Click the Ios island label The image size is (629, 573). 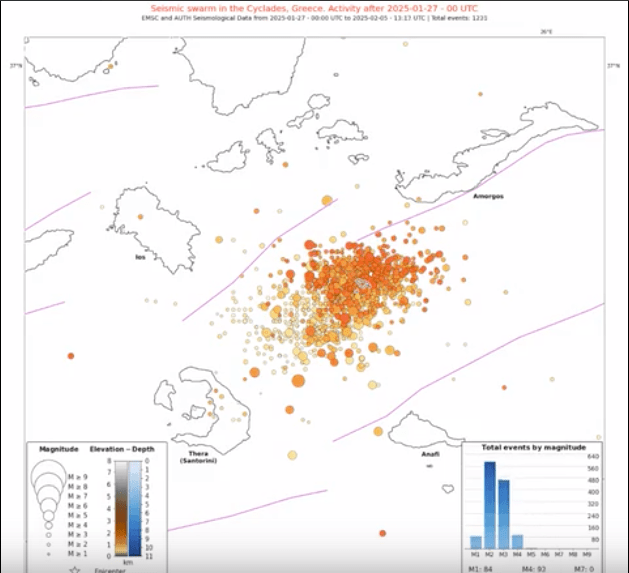pos(140,257)
